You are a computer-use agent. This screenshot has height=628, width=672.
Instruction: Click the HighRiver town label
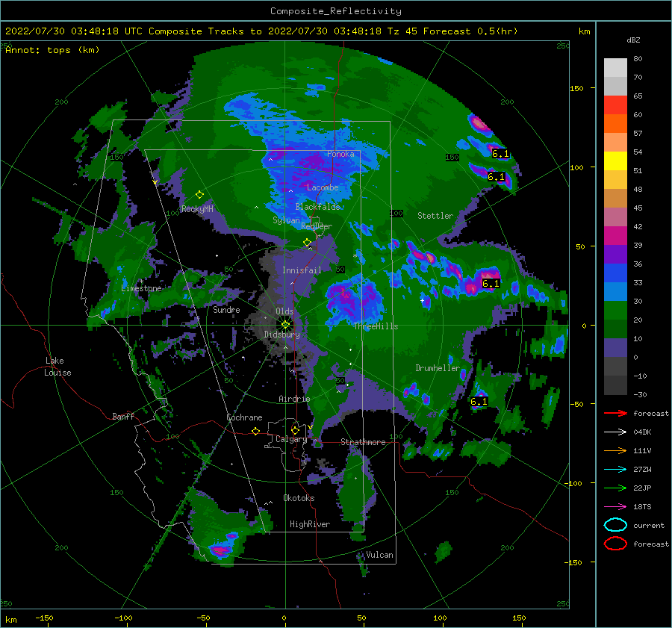pyautogui.click(x=310, y=524)
